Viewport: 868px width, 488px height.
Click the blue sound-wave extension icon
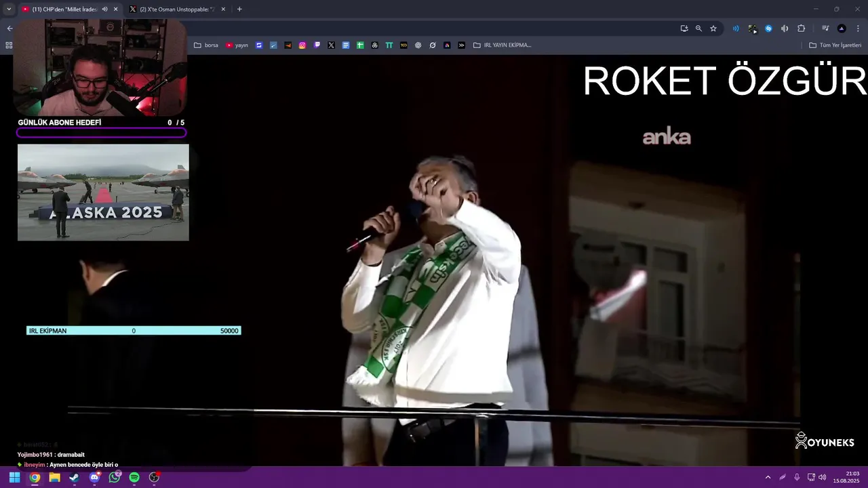[x=736, y=28]
